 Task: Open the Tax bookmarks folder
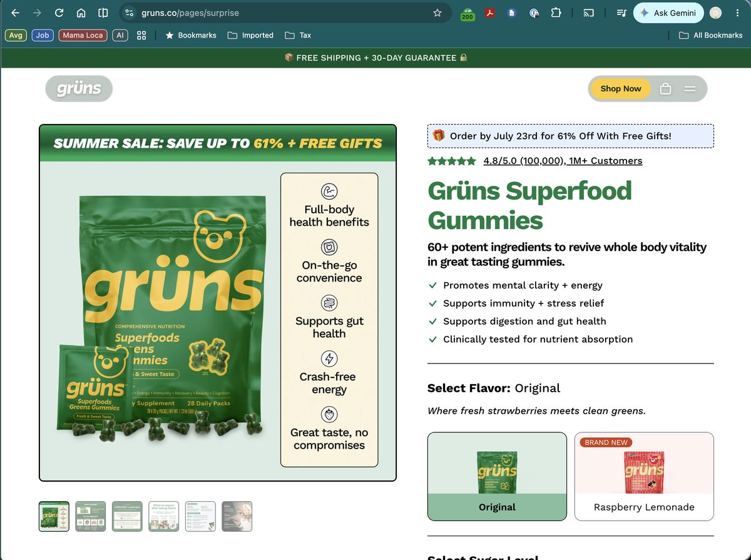[298, 35]
